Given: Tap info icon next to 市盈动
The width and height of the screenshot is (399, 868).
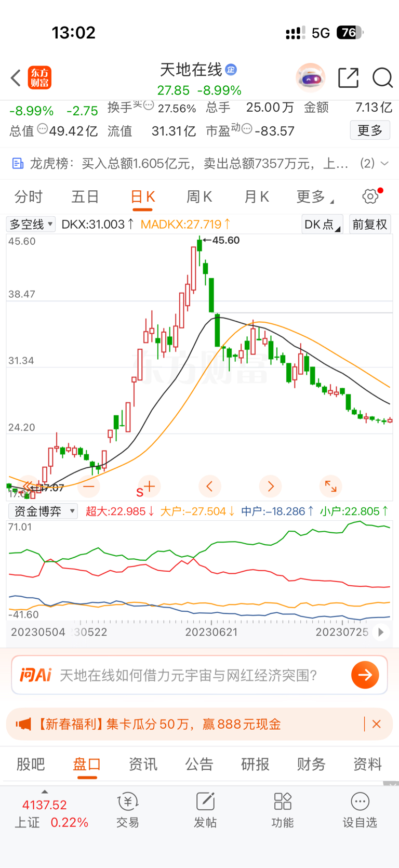Looking at the screenshot, I should pos(247,128).
